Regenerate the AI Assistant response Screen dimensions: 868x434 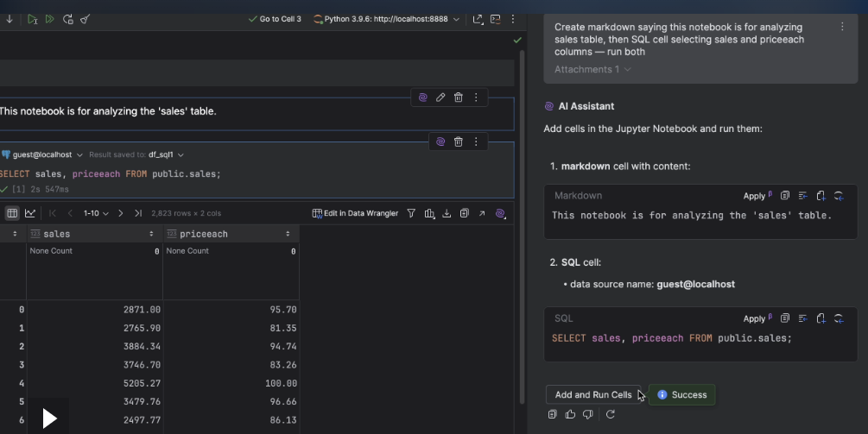(x=610, y=415)
